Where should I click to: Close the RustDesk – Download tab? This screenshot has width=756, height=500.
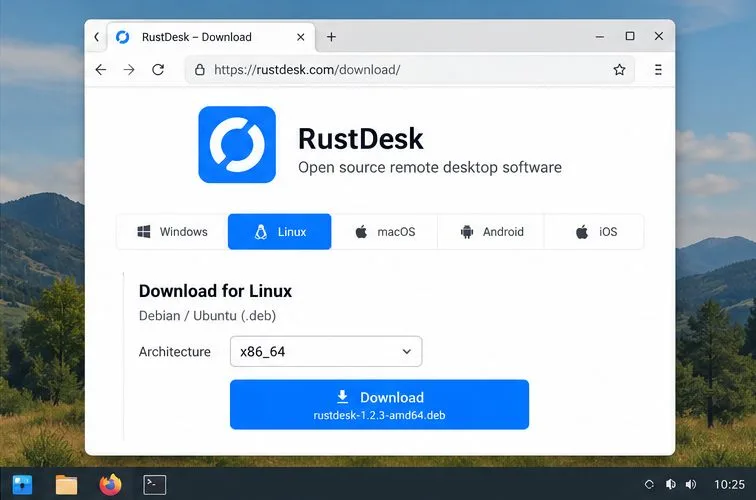coord(301,37)
